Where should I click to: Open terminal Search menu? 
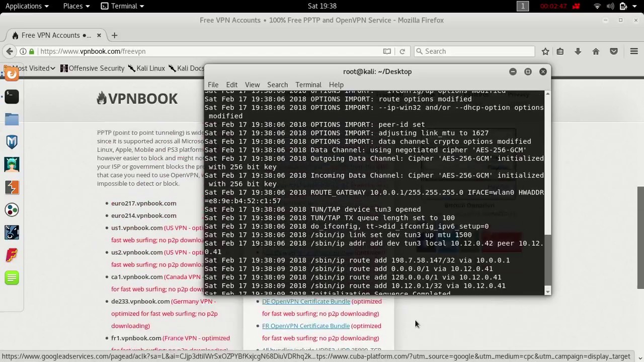[277, 85]
